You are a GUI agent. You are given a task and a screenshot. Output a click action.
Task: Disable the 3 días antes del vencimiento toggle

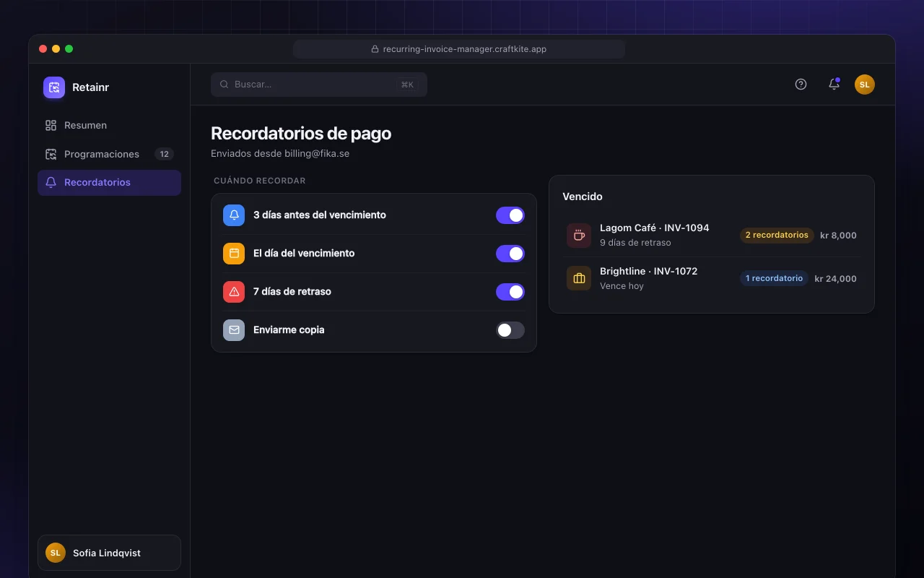(x=510, y=215)
